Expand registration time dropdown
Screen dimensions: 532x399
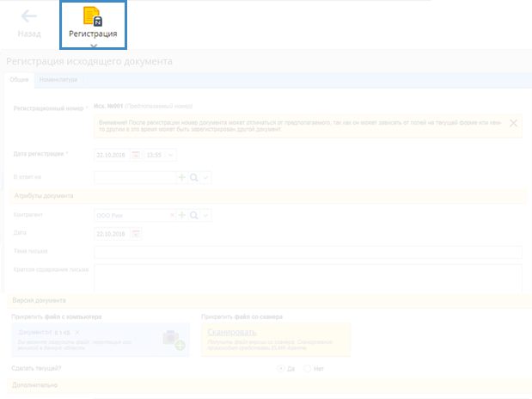(x=169, y=155)
